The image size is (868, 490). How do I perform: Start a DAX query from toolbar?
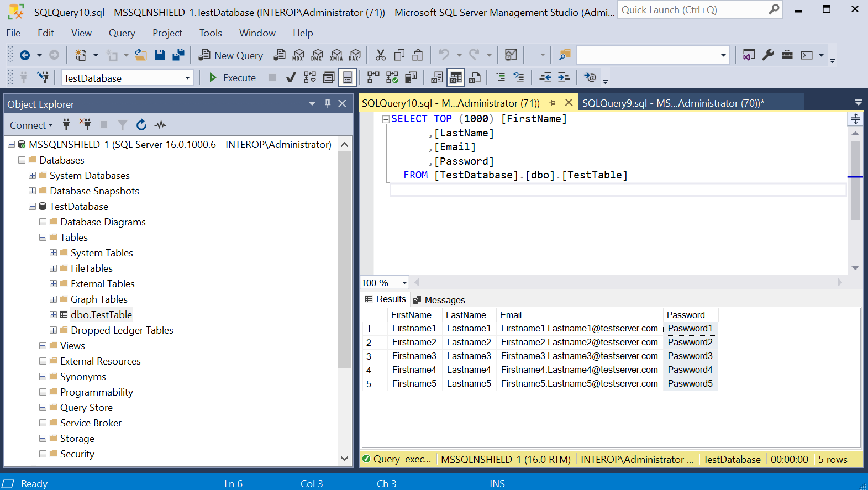pos(355,55)
